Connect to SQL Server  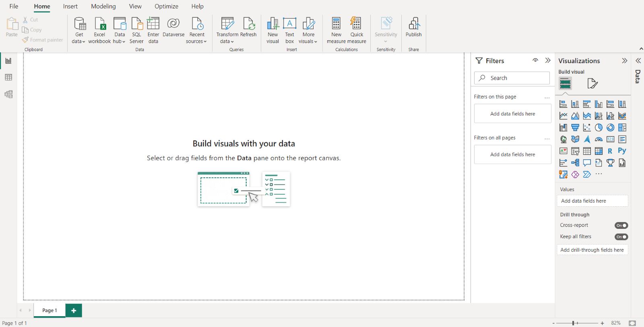136,31
